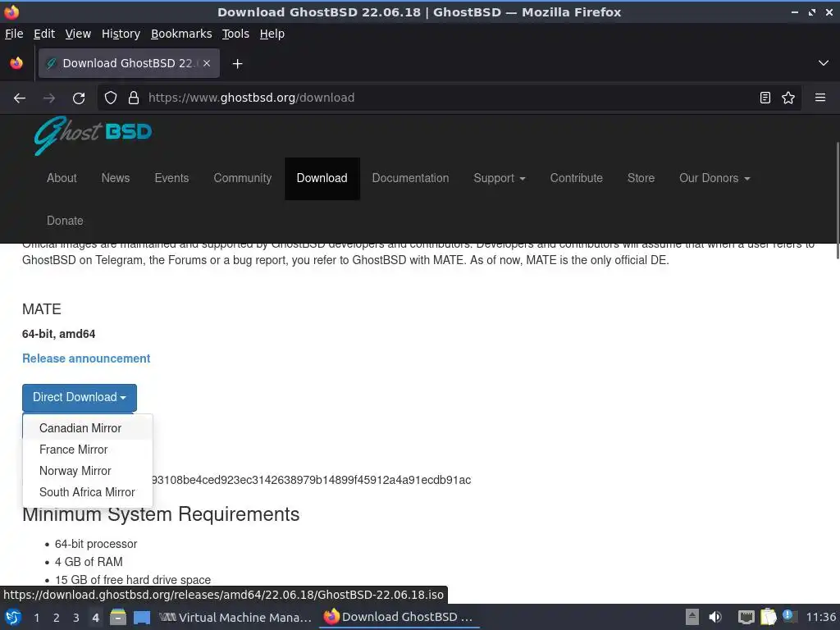Click the GhostBSD logo
The width and height of the screenshot is (840, 630).
[94, 135]
